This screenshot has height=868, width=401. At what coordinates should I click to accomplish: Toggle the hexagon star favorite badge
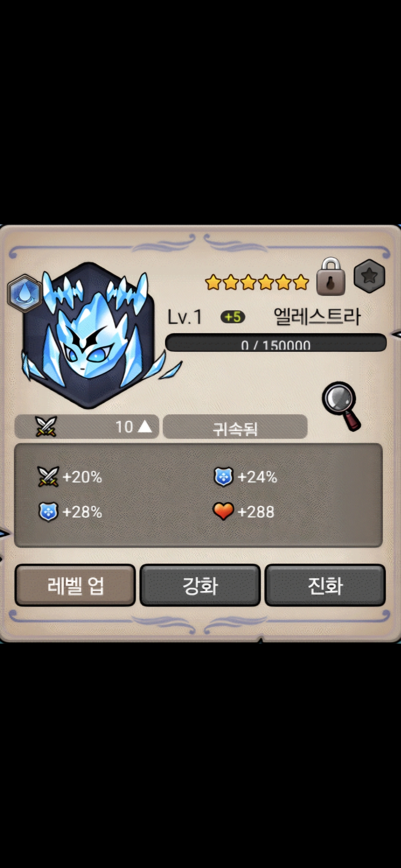pos(369,276)
